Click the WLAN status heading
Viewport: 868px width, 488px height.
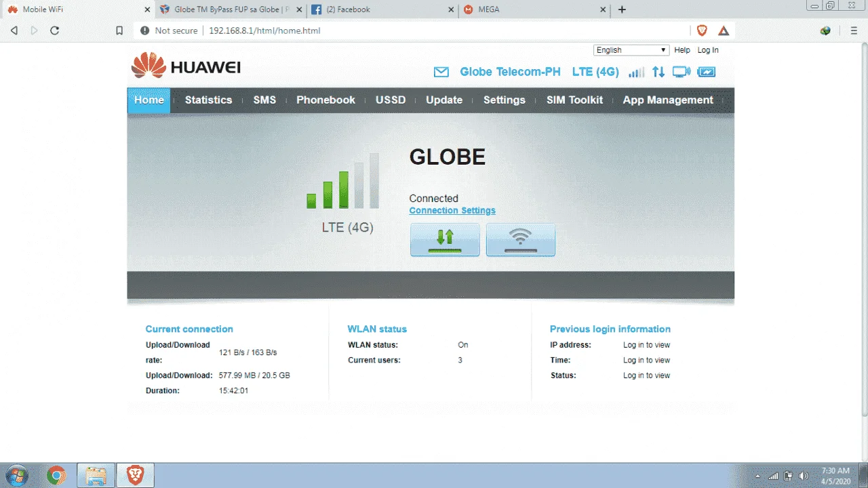[x=377, y=329]
